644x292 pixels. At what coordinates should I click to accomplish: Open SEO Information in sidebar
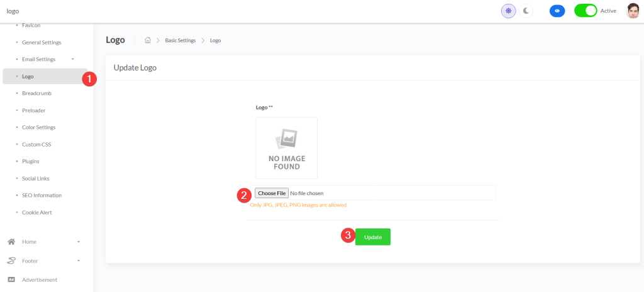42,195
